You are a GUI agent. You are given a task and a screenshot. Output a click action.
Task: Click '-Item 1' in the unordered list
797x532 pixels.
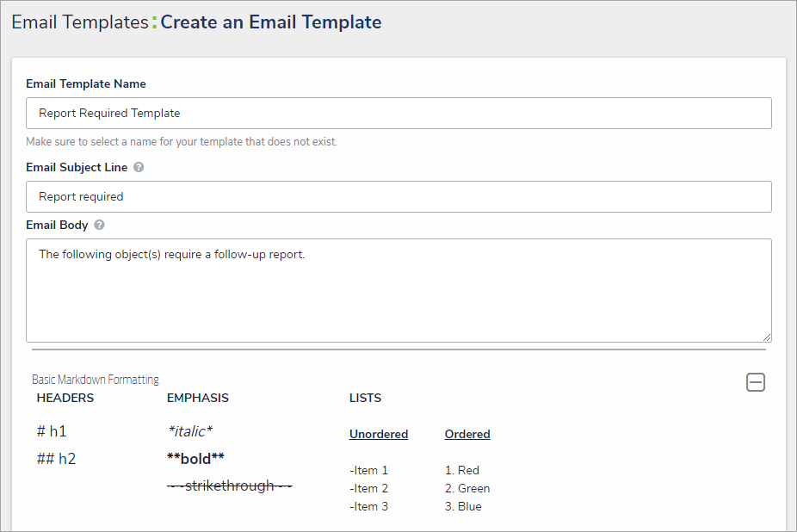coord(368,470)
